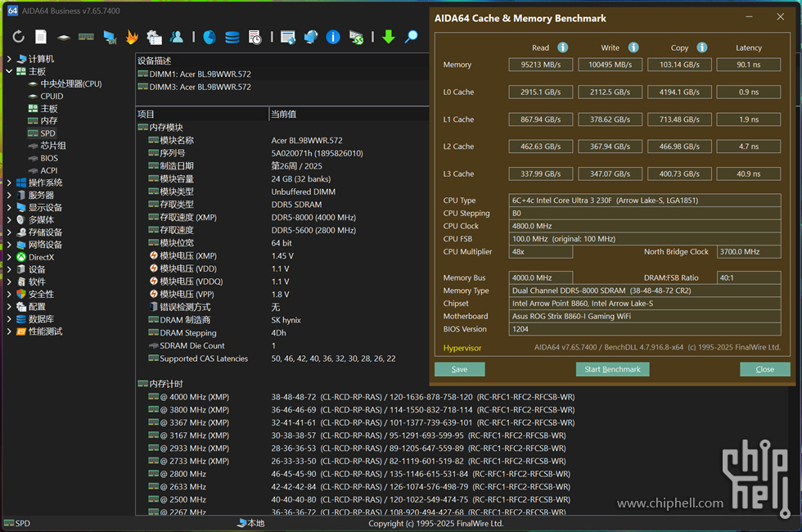The image size is (802, 532).
Task: Click the CPU chip toolbar icon
Action: tap(64, 38)
